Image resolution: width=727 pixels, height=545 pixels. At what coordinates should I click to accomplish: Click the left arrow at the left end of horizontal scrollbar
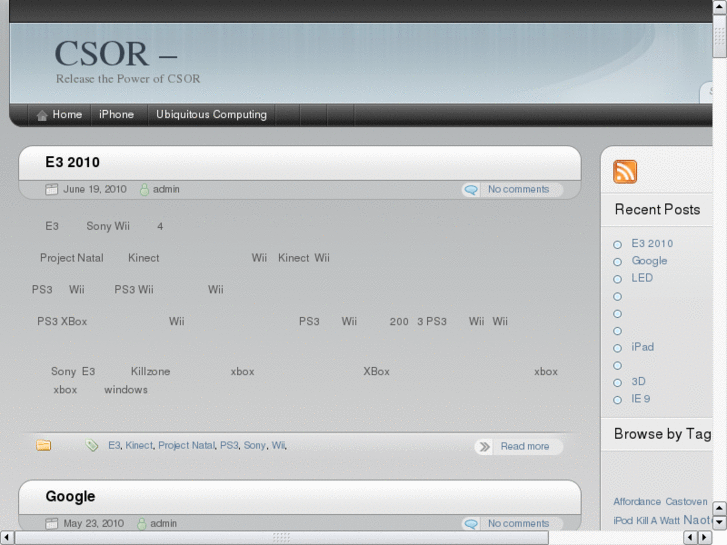tap(6, 538)
